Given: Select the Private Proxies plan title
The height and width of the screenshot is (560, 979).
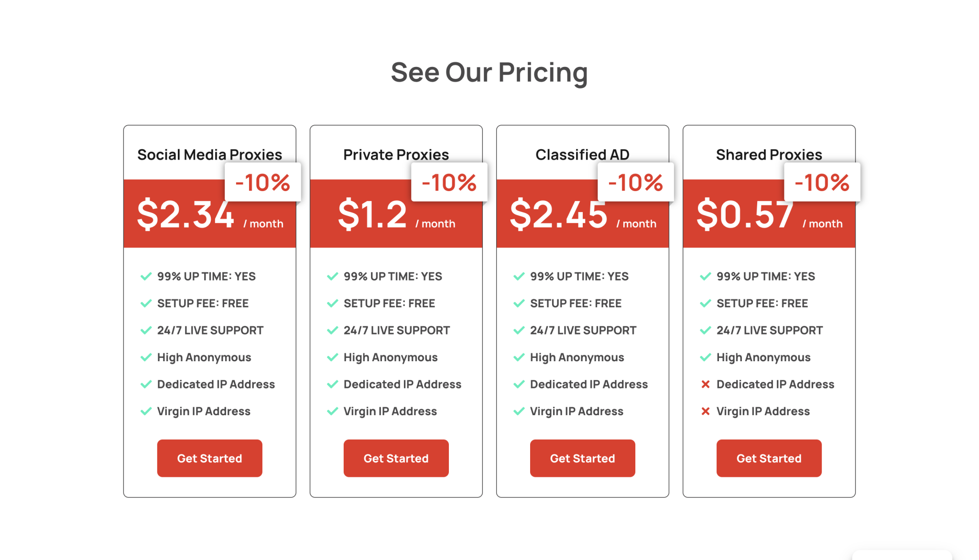Looking at the screenshot, I should click(396, 154).
